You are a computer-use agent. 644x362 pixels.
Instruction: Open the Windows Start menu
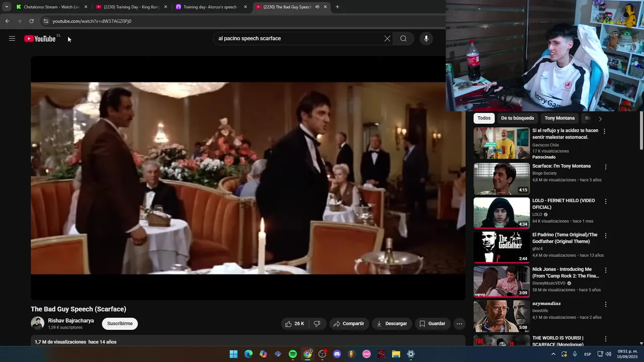click(x=233, y=354)
